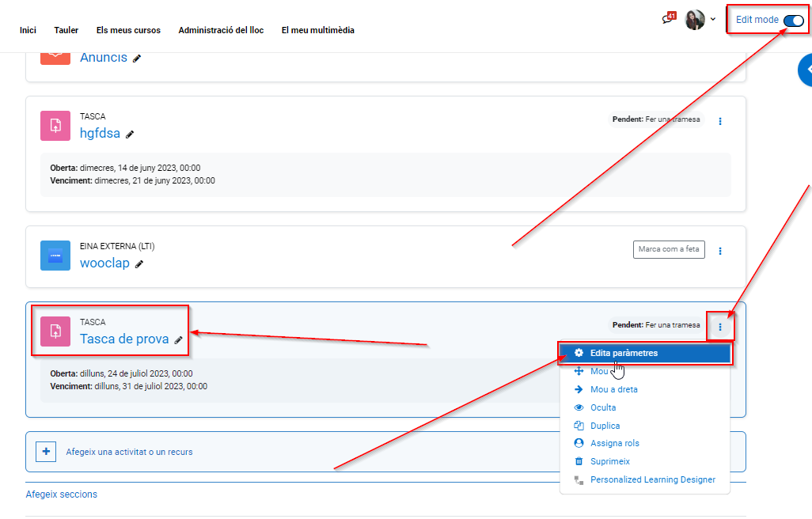
Task: Open three-dot menu for hgfdsa task
Action: (x=720, y=121)
